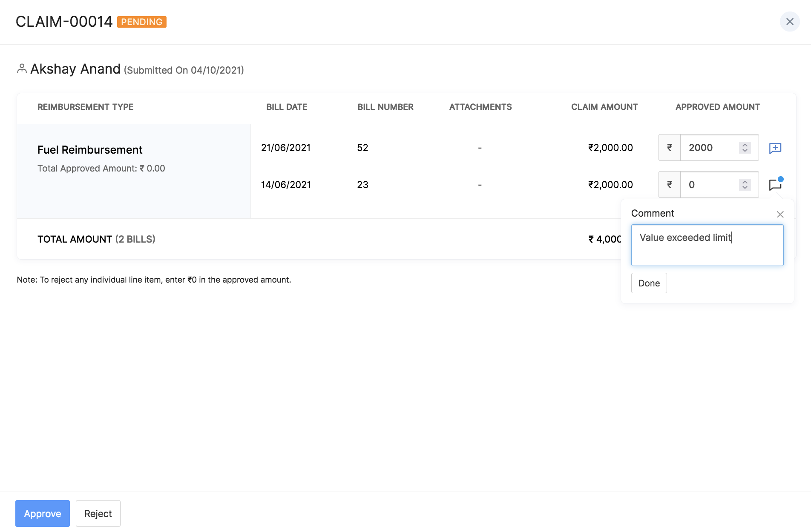Decrease approved amount for bill 52
The image size is (811, 532).
point(745,151)
